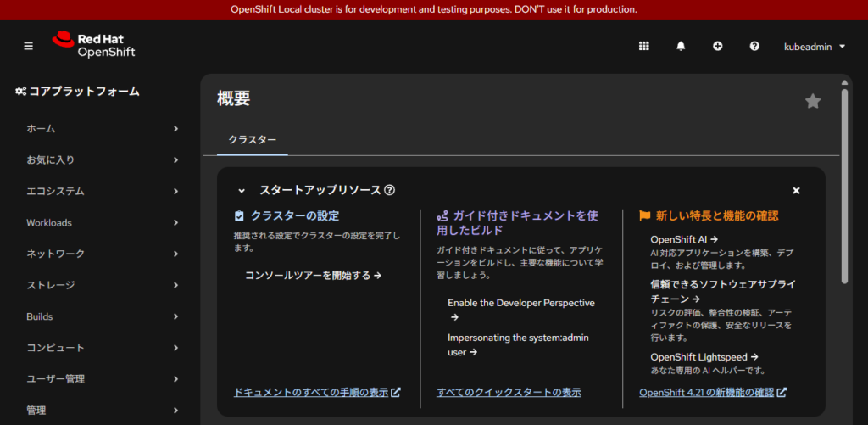The height and width of the screenshot is (425, 868).
Task: Add page to favorites with star icon
Action: (x=812, y=102)
